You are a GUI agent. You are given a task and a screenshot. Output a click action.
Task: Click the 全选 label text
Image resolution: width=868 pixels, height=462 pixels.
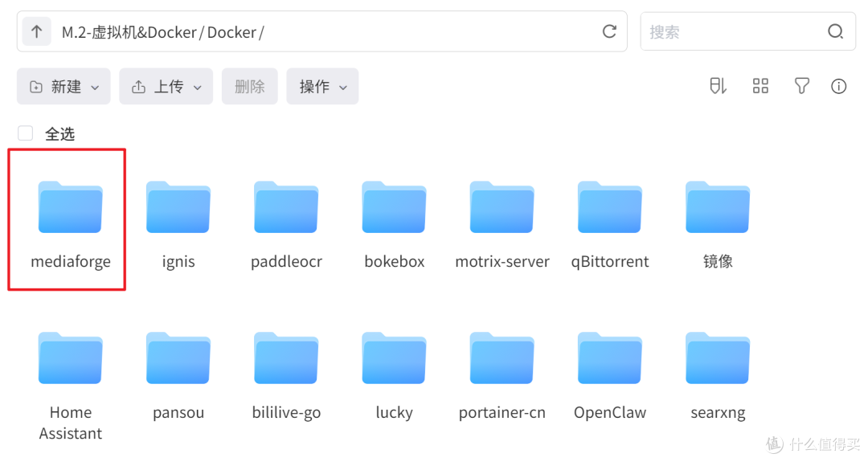click(59, 134)
